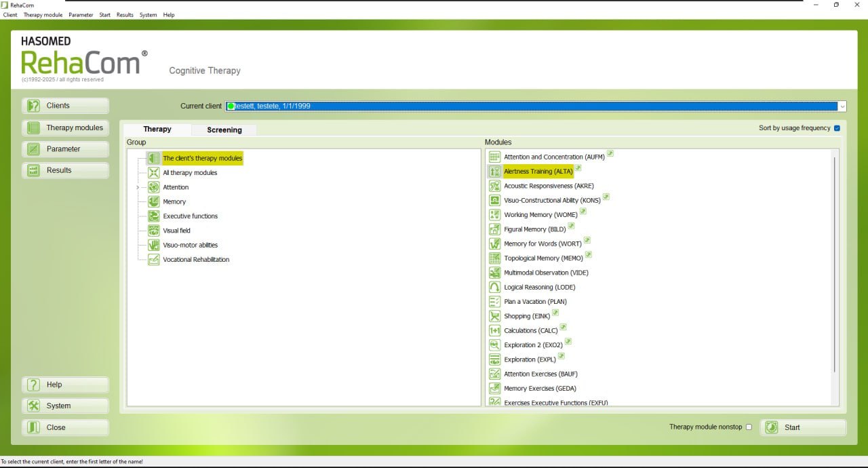Select the Memory for Words (WORT) icon

[x=494, y=243]
